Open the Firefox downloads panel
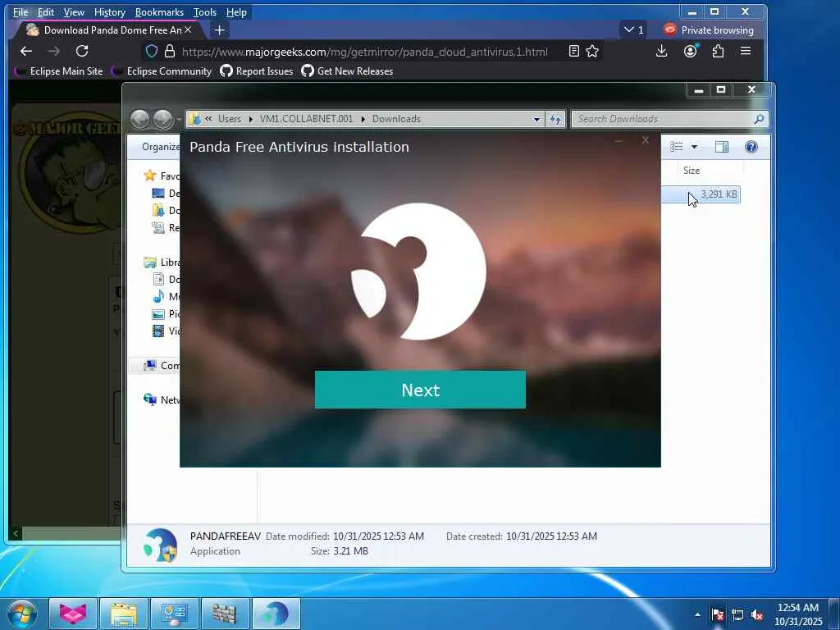 pyautogui.click(x=662, y=51)
